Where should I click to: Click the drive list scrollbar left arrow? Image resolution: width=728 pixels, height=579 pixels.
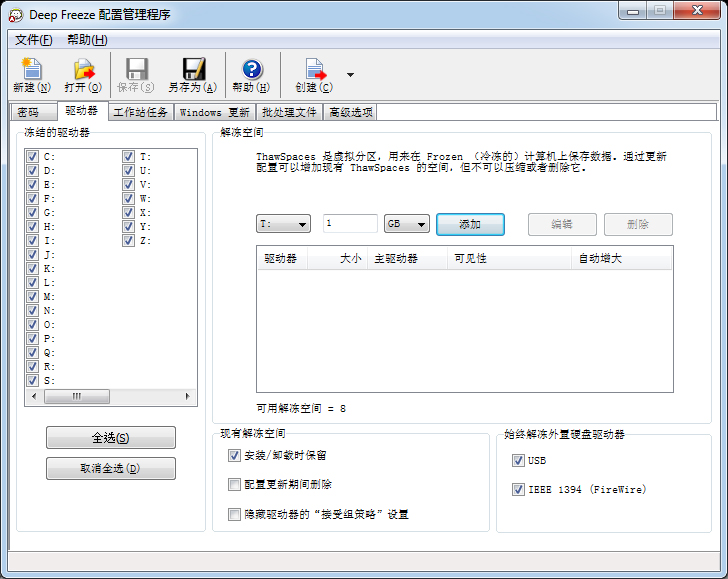34,397
